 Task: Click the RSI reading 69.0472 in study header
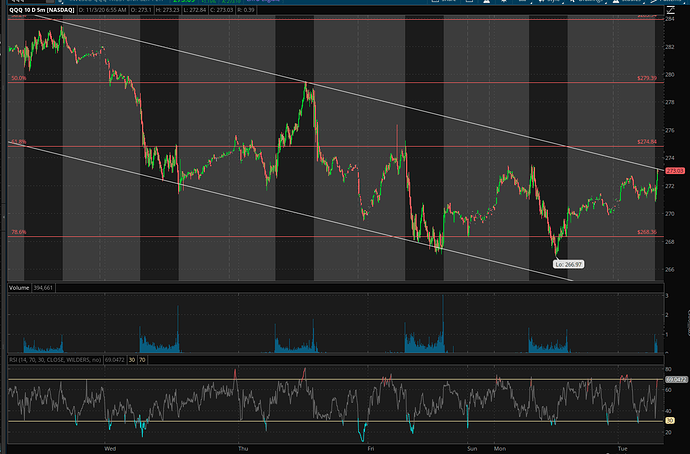(x=114, y=360)
